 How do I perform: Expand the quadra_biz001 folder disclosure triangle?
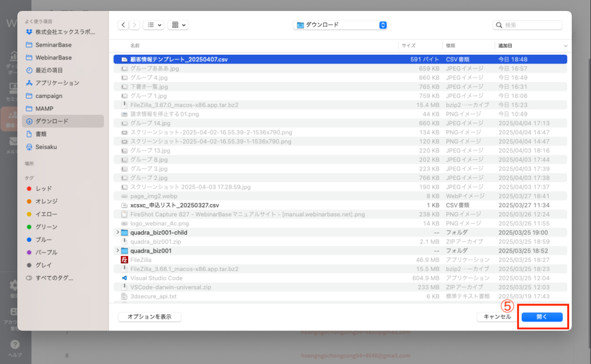pyautogui.click(x=118, y=251)
